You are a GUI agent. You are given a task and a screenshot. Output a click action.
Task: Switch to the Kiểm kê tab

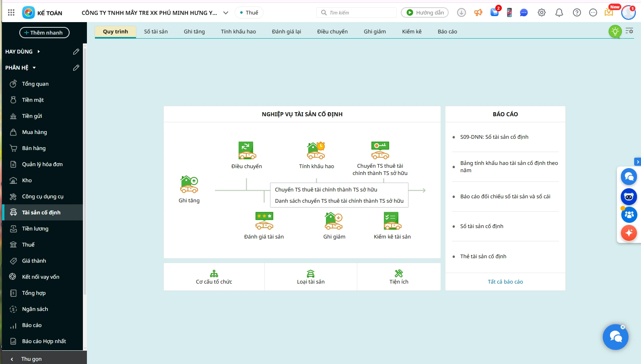pyautogui.click(x=412, y=31)
